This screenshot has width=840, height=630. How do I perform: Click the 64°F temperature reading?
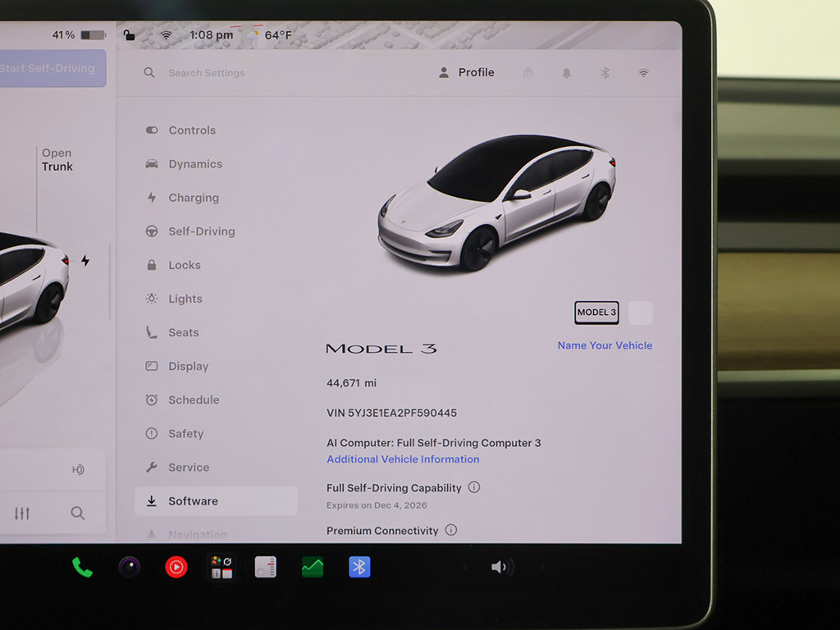tap(278, 35)
